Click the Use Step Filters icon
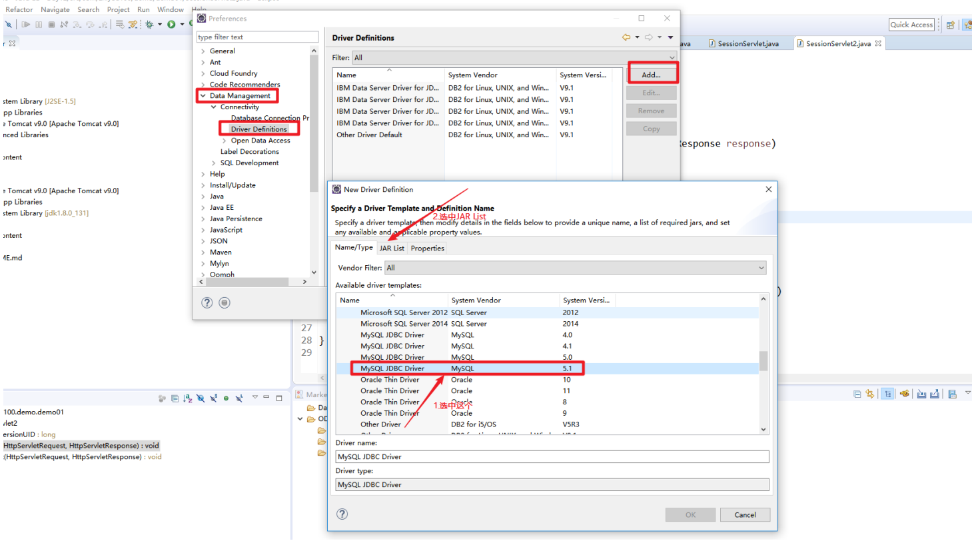 click(x=133, y=25)
